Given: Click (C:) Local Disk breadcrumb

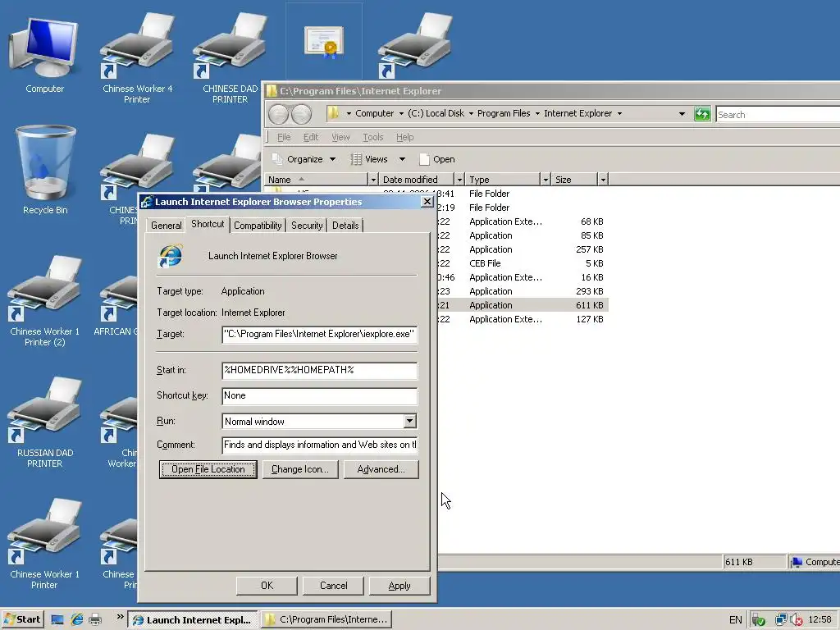Looking at the screenshot, I should coord(436,113).
